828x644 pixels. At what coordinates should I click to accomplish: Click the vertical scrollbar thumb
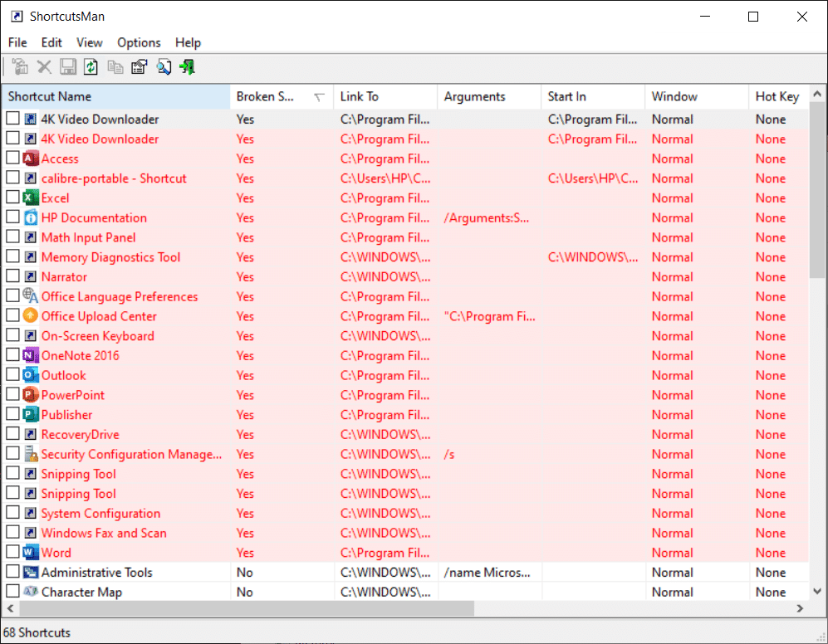pyautogui.click(x=817, y=190)
